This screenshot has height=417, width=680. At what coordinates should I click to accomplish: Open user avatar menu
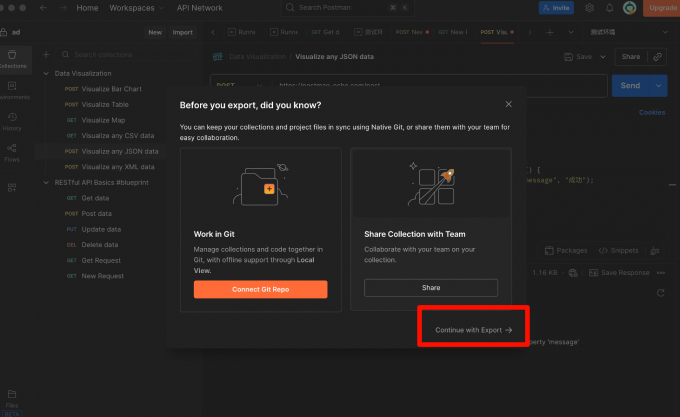629,8
